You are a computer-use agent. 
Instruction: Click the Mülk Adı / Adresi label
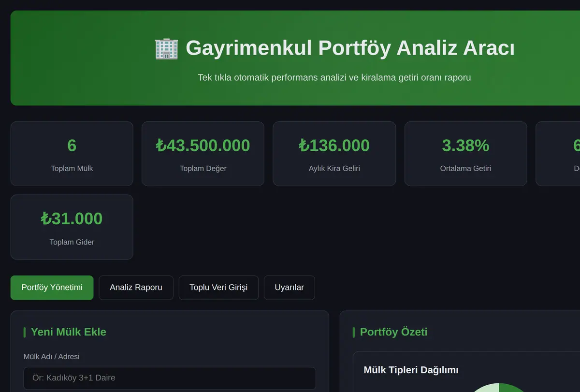coord(52,357)
